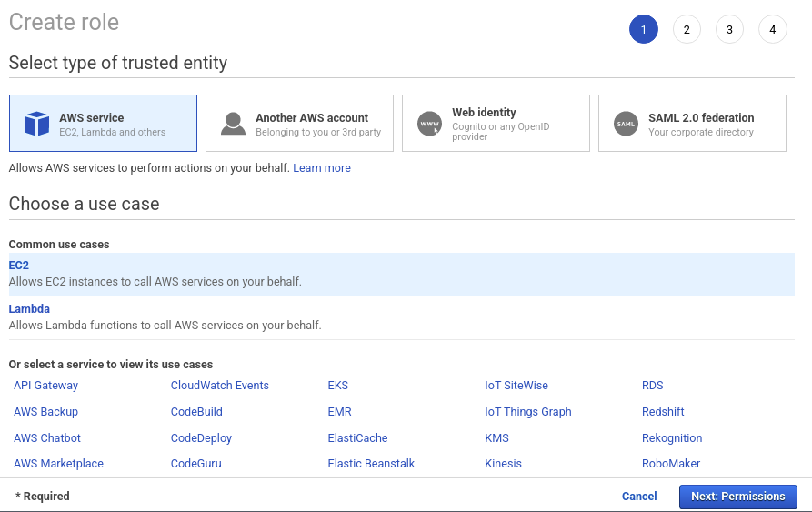
Task: Select CodeDeploy service
Action: click(201, 438)
